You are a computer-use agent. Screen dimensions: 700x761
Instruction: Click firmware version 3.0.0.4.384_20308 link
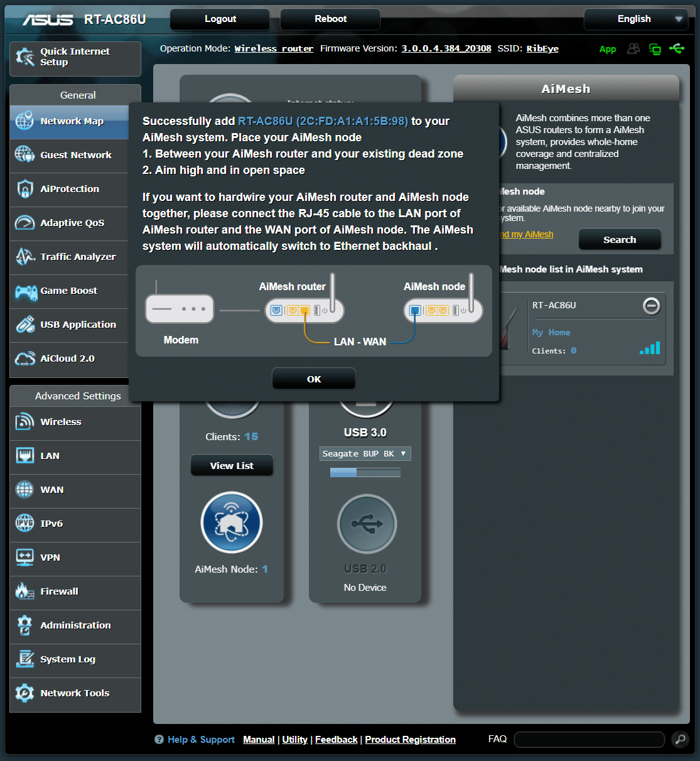446,48
